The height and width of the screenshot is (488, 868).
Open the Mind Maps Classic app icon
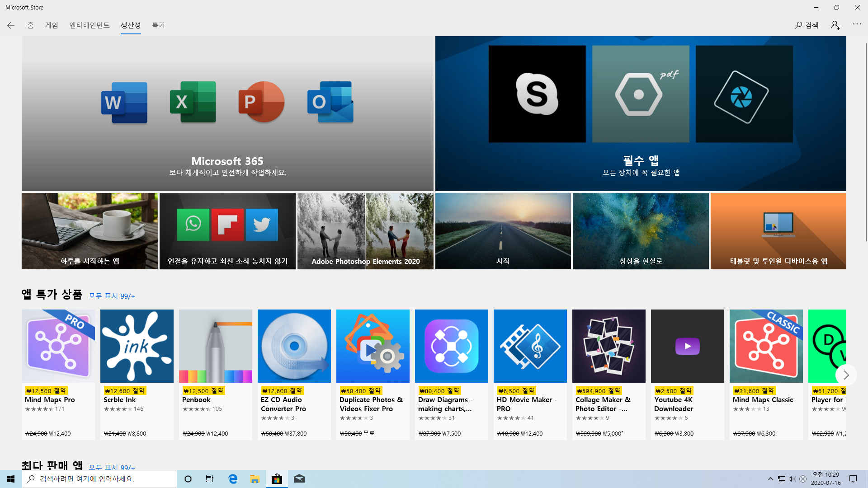[x=766, y=346]
